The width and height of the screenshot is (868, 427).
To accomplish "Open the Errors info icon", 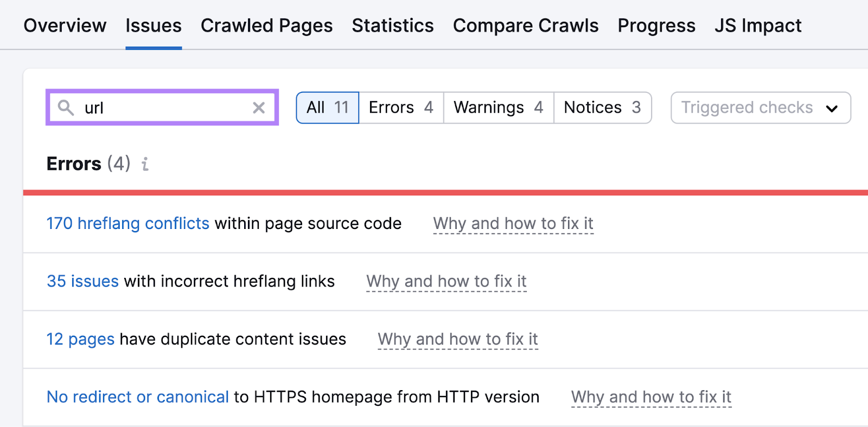I will coord(145,164).
